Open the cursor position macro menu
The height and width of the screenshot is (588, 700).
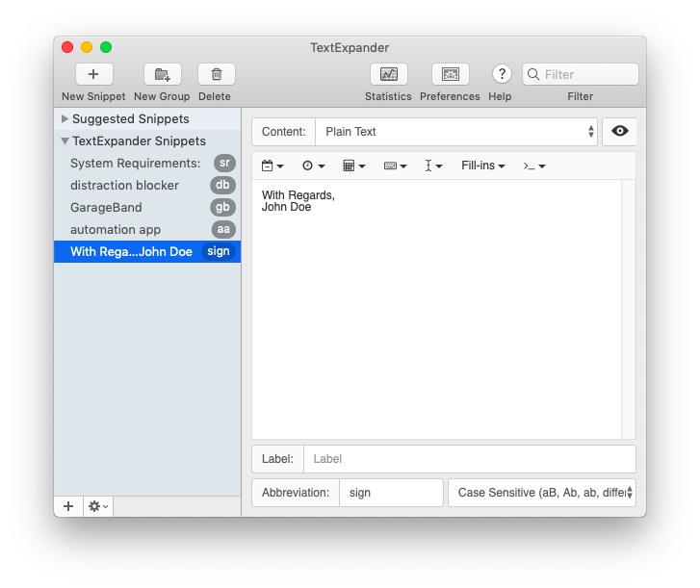tap(433, 166)
